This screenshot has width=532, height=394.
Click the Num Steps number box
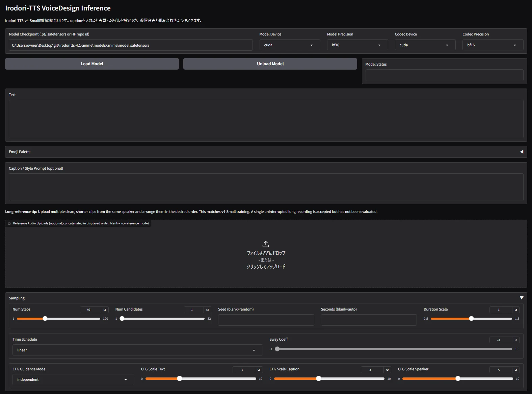[90, 310]
